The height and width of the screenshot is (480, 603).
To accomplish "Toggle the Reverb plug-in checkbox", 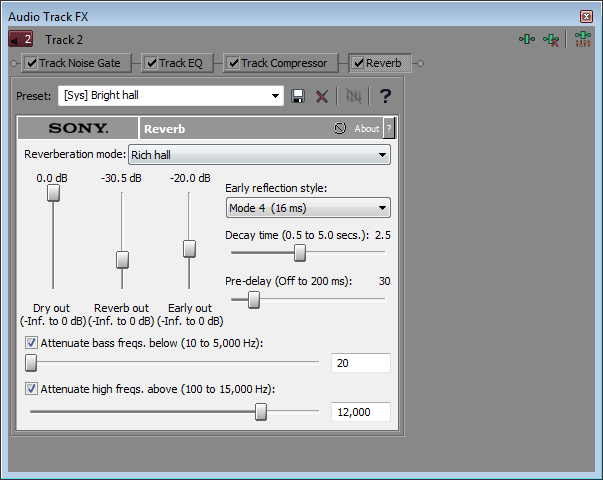I will [358, 63].
